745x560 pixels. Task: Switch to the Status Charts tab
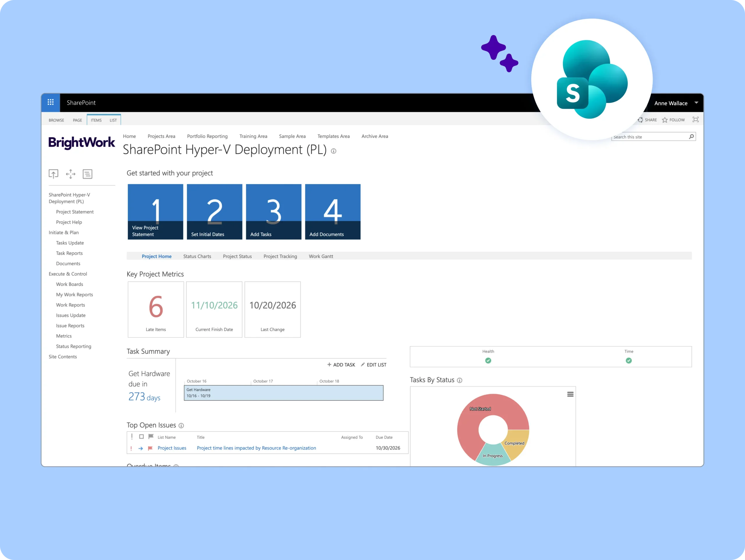coord(197,256)
